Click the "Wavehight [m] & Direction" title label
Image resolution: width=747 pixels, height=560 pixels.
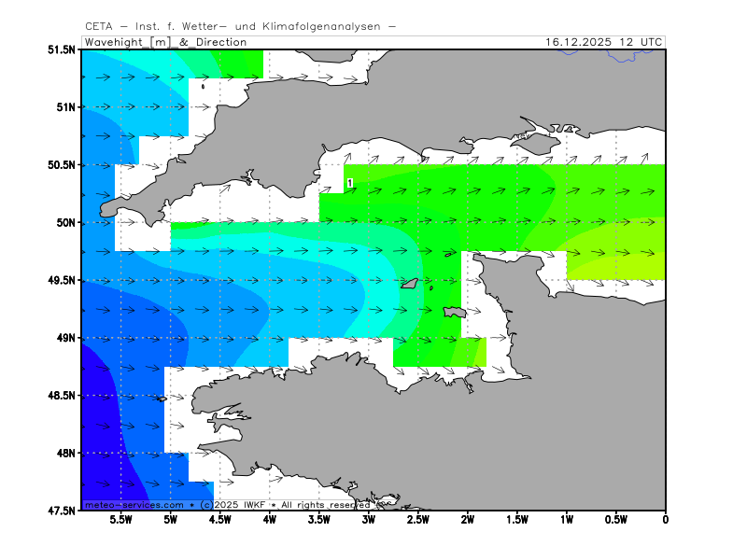point(165,42)
